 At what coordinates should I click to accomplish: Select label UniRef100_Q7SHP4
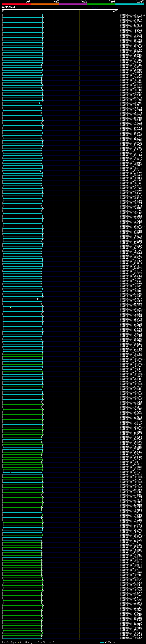(x=131, y=349)
